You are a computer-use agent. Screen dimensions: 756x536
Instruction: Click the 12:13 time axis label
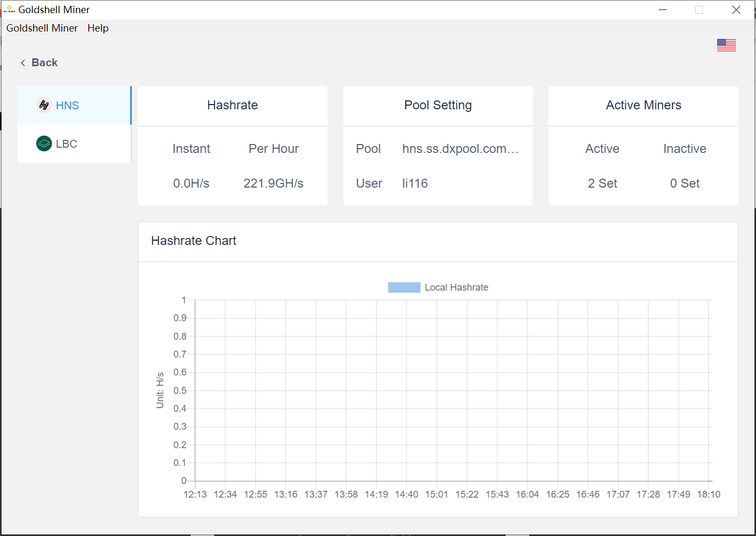pyautogui.click(x=195, y=494)
